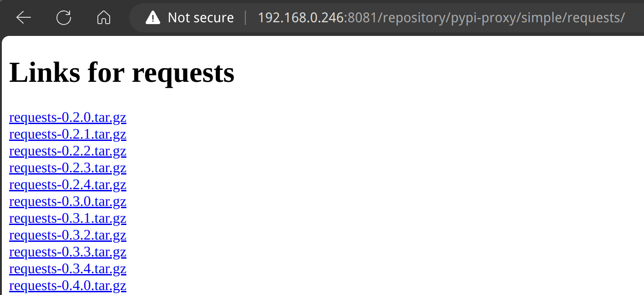Click the Not secure label in address bar
The width and height of the screenshot is (644, 295).
201,18
